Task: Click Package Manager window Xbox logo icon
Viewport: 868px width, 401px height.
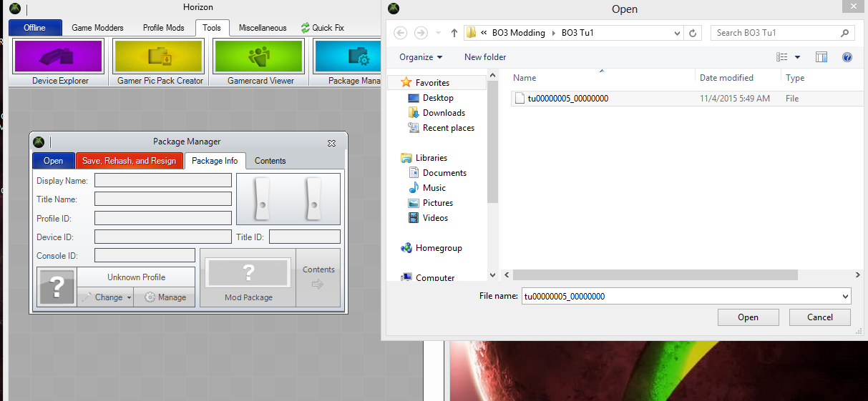Action: (x=39, y=142)
